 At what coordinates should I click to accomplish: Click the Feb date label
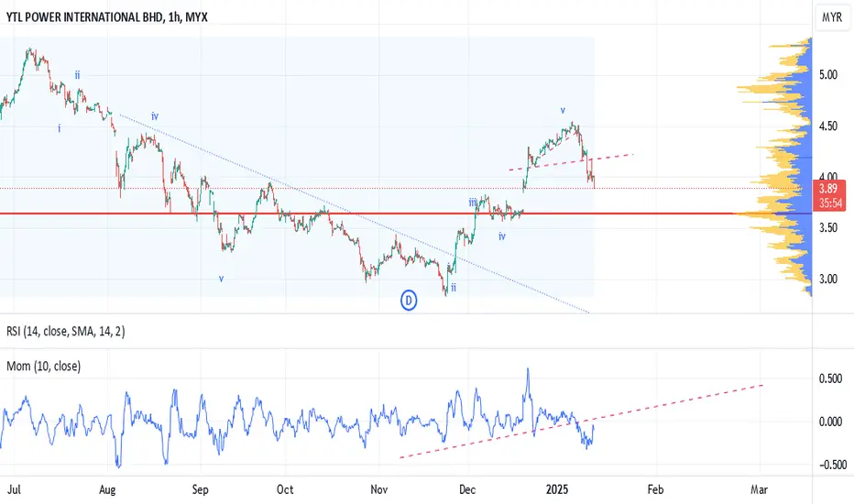click(655, 489)
